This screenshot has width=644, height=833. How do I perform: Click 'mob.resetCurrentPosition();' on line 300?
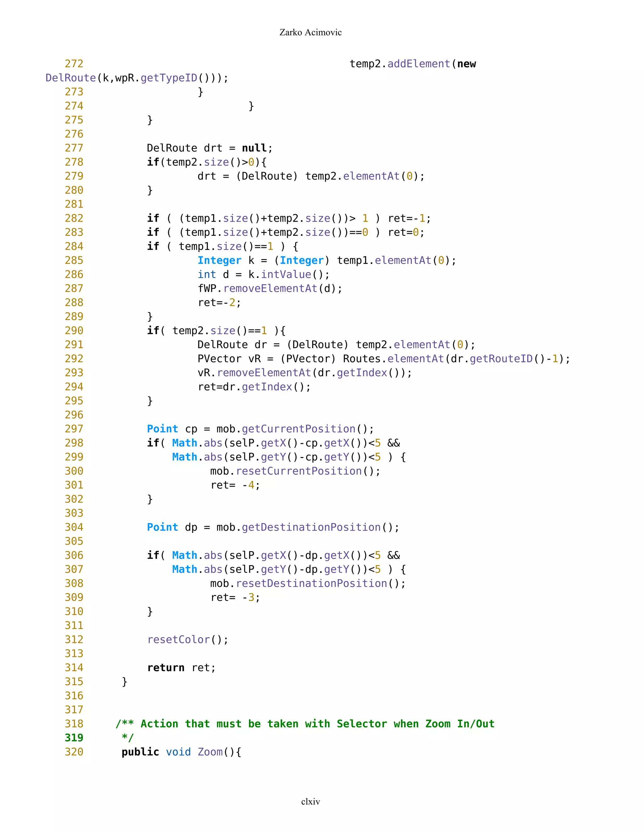click(x=295, y=471)
